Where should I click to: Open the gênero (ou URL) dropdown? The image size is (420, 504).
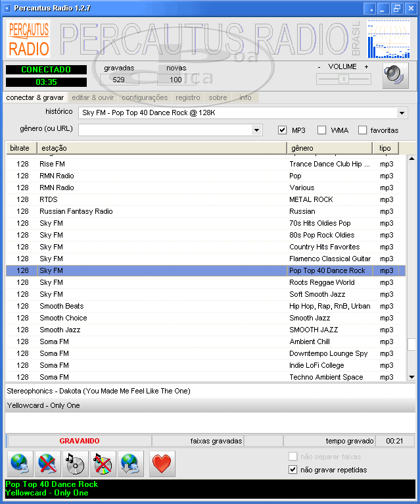click(257, 130)
